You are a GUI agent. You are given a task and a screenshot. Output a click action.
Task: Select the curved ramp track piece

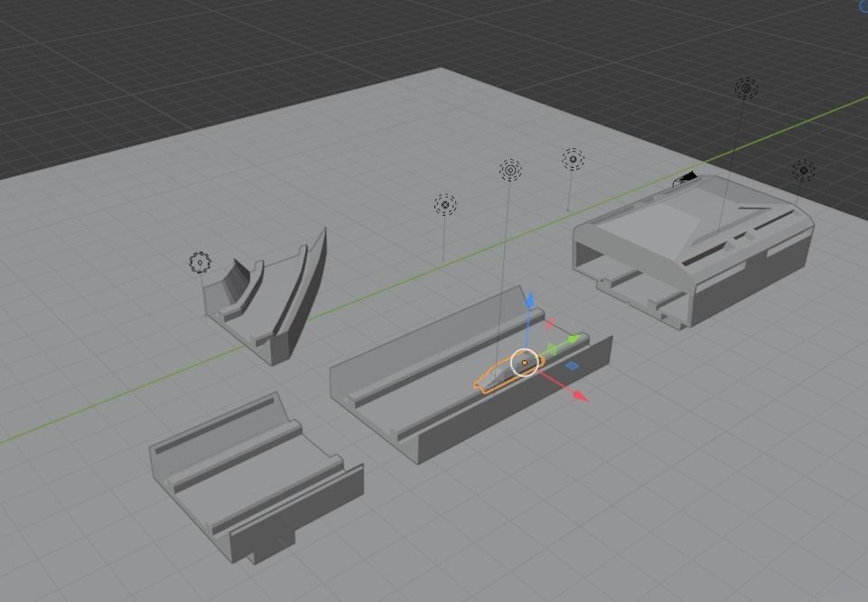click(x=266, y=299)
